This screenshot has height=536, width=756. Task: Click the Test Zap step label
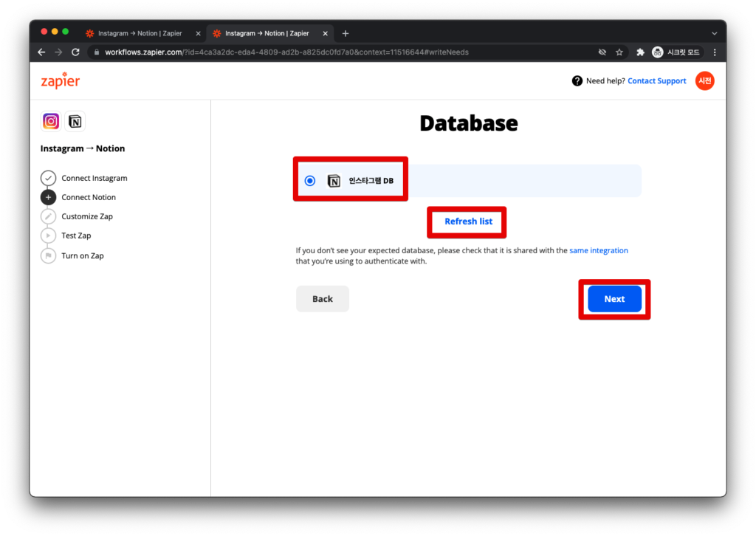pyautogui.click(x=76, y=236)
